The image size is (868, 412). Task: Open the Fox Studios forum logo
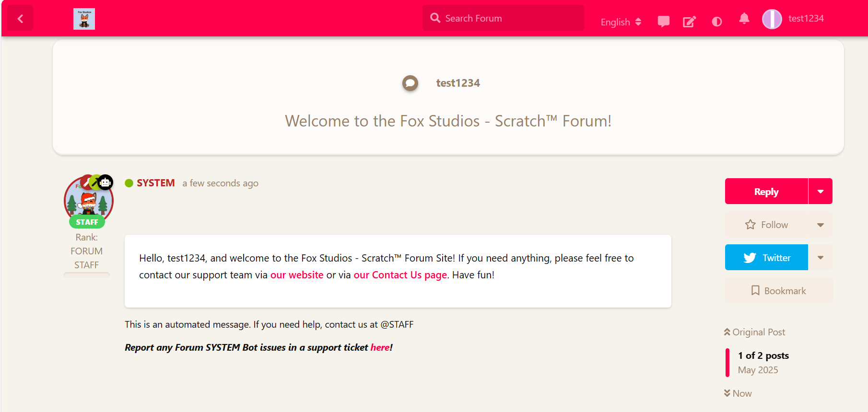coord(84,19)
